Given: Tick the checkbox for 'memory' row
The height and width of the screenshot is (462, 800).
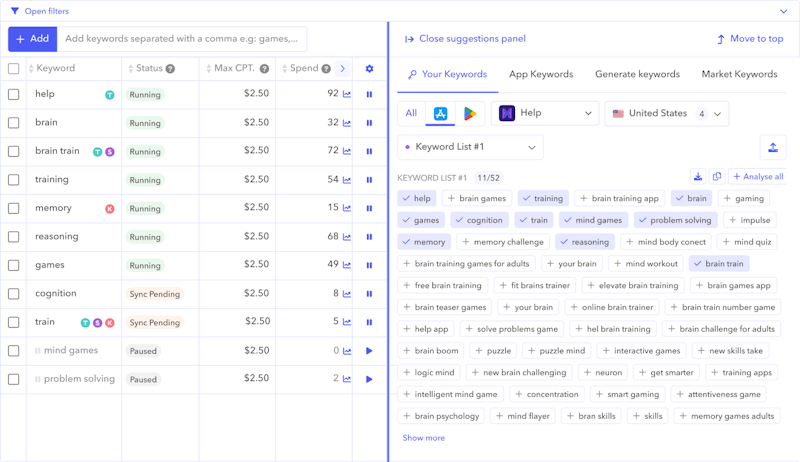Looking at the screenshot, I should 14,209.
